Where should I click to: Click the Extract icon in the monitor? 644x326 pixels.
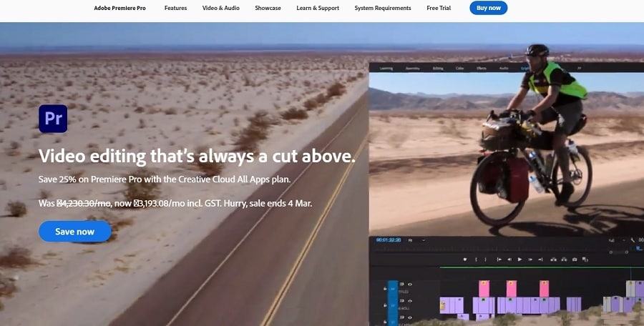click(x=564, y=260)
